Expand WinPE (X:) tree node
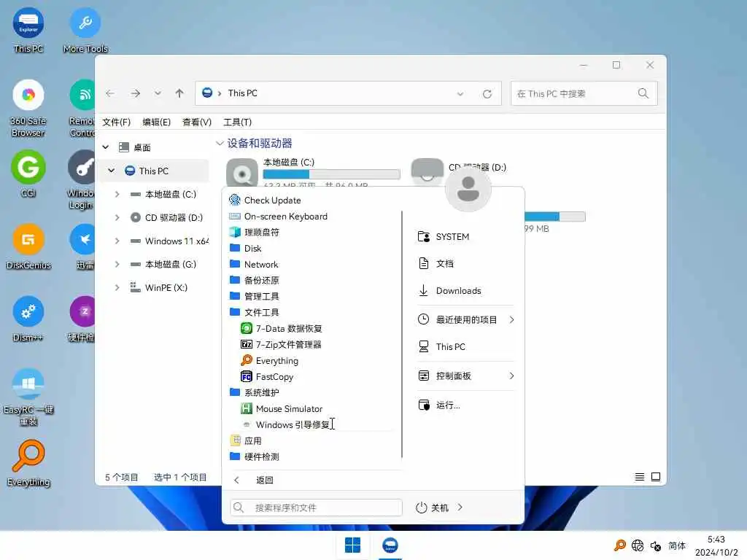Screen dimensions: 747x560 tap(117, 287)
